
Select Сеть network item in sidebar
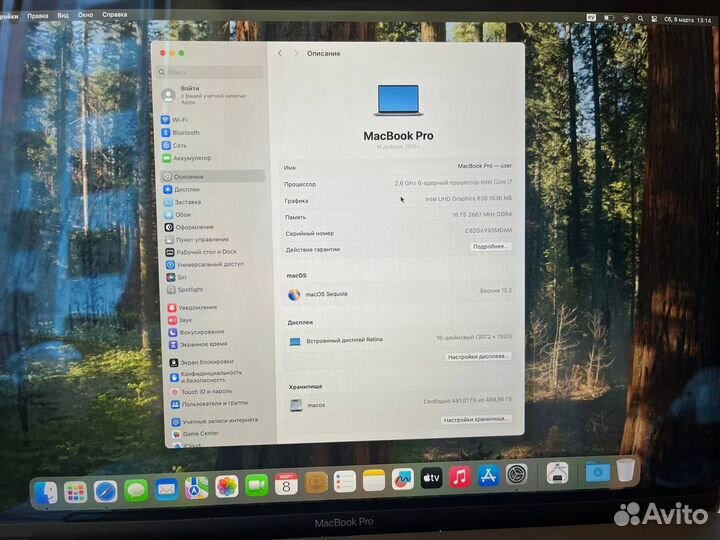click(174, 145)
